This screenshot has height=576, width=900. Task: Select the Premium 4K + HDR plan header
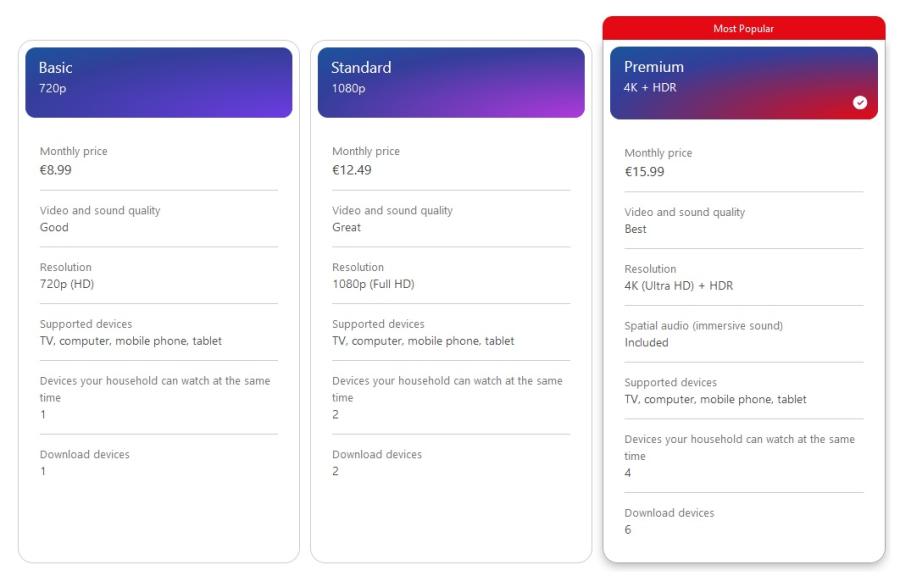(743, 83)
